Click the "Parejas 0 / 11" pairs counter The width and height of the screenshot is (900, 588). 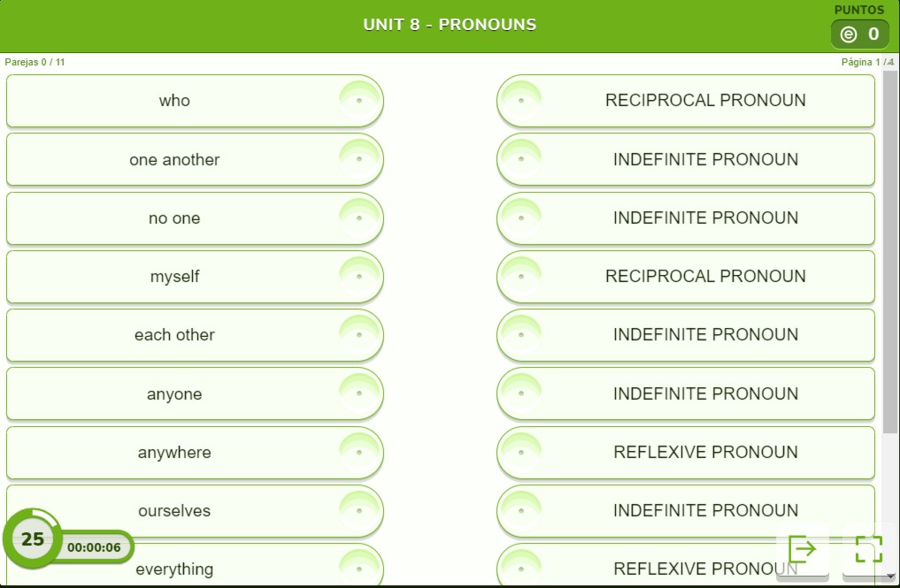35,63
